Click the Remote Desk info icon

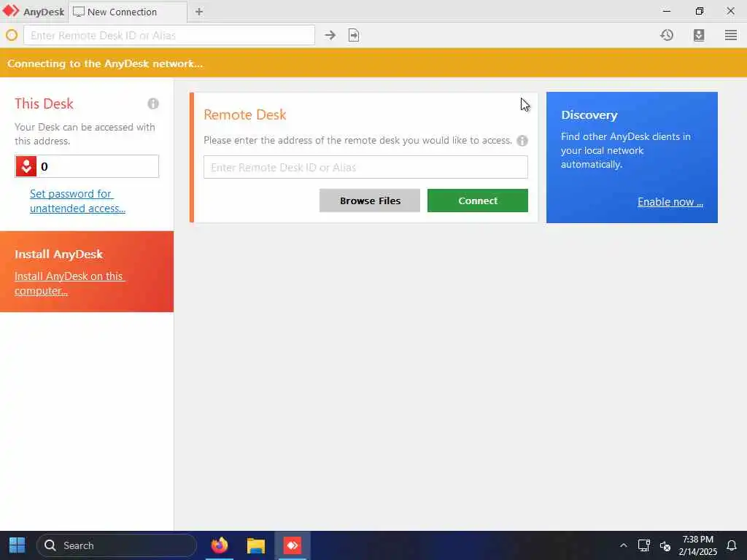[x=522, y=141]
